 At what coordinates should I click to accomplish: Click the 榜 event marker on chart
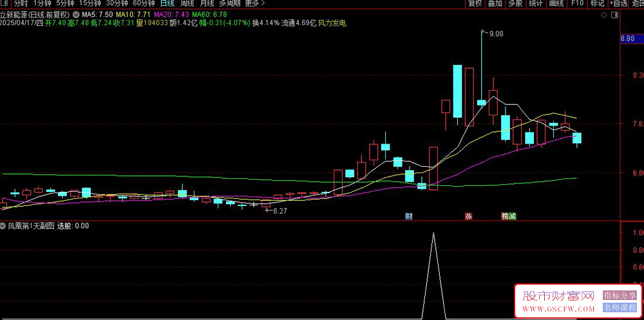click(x=505, y=216)
